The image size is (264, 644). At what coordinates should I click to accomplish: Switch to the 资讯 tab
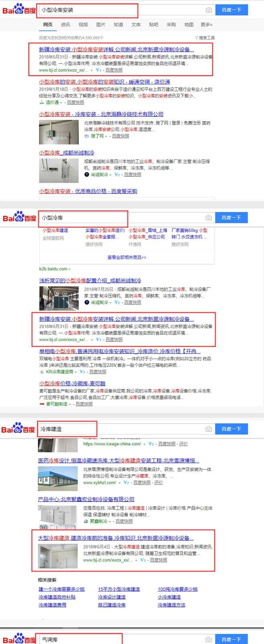pos(65,25)
